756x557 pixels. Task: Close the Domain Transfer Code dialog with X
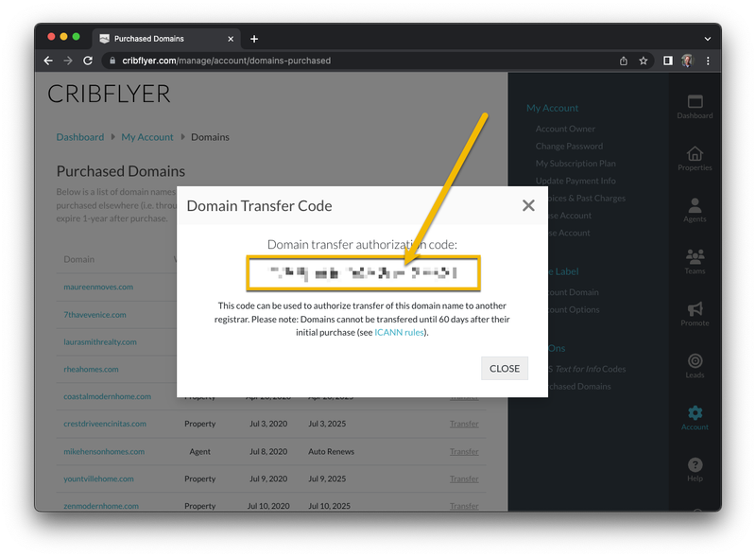click(x=528, y=205)
